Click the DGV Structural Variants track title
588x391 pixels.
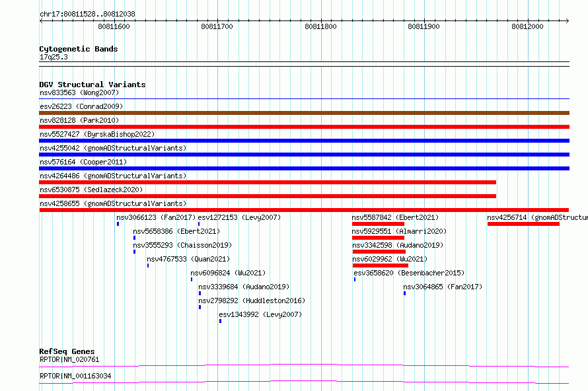pos(92,85)
